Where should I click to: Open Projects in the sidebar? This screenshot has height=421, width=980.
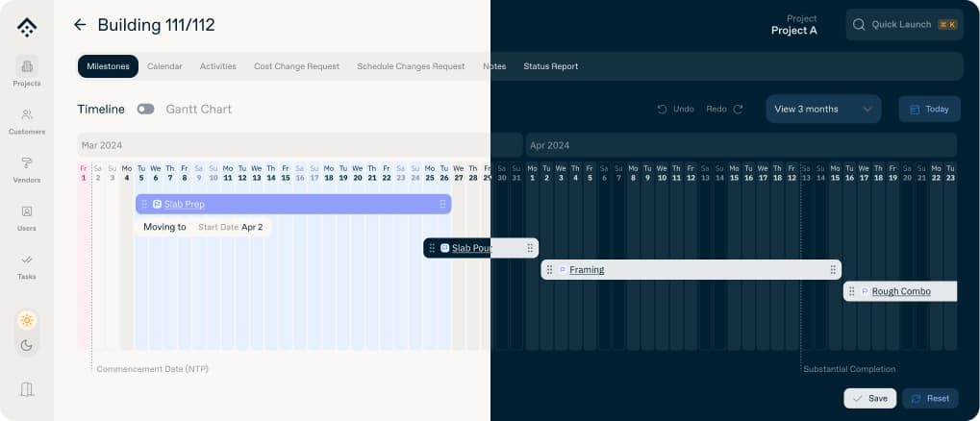click(x=27, y=72)
